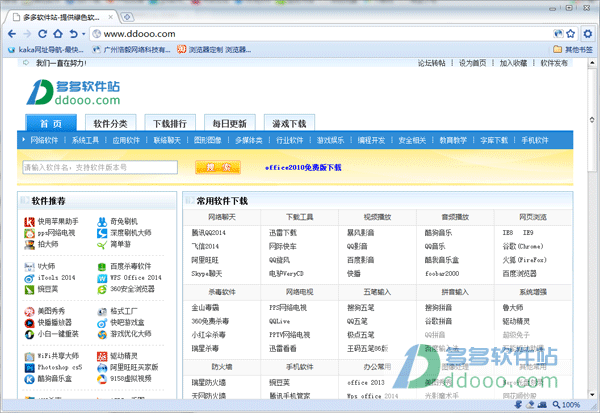Click the WPS Office 2014 app icon
This screenshot has width=600, height=413.
point(102,278)
